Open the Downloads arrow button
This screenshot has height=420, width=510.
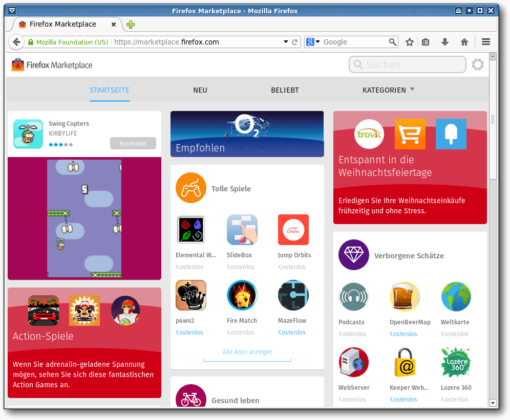click(444, 42)
